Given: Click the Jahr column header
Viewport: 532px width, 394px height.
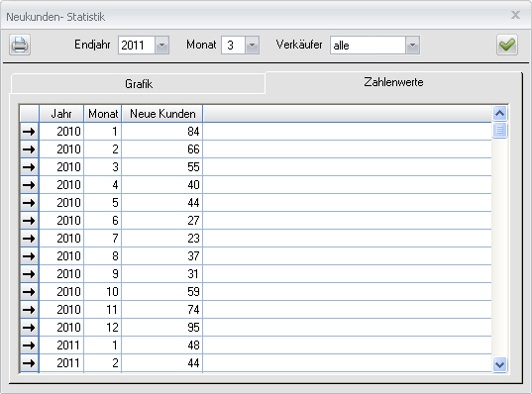Looking at the screenshot, I should [x=61, y=114].
